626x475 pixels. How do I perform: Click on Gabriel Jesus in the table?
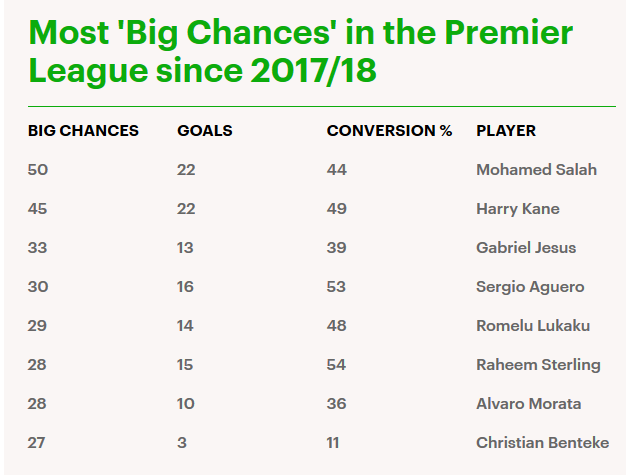click(526, 248)
